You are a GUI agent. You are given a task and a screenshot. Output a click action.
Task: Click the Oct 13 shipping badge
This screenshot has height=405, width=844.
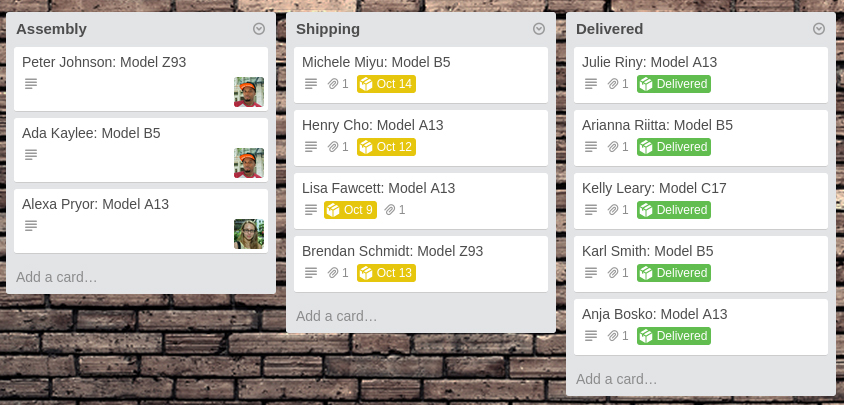coord(386,273)
